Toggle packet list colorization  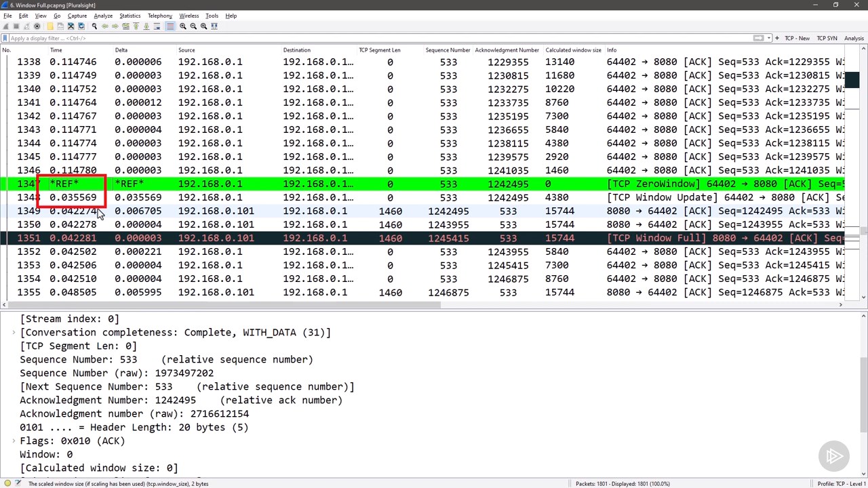click(170, 26)
